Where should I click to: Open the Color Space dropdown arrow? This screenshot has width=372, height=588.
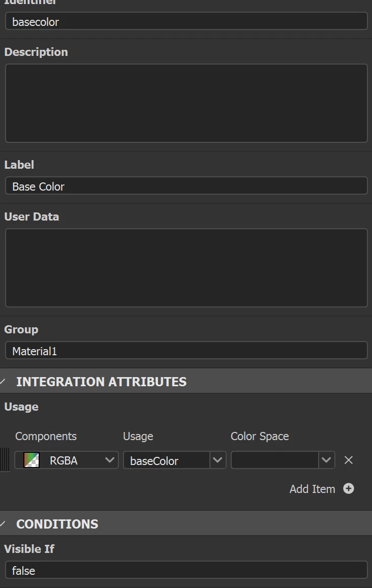(x=326, y=460)
